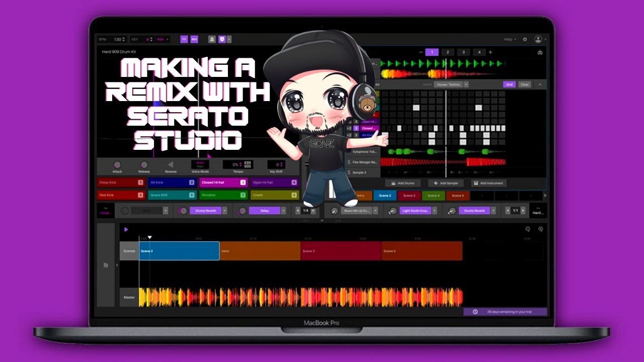Collapse the sequencer with the up chevron
644x362 pixels.
pos(540,84)
